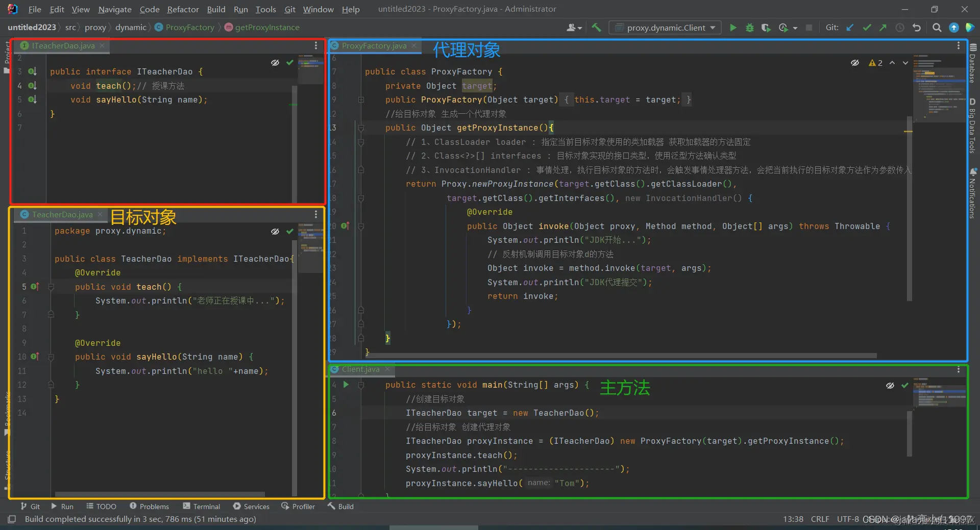Screen dimensions: 980x530
Task: Collapse the teach() method fold in TeacherDao
Action: tap(51, 287)
